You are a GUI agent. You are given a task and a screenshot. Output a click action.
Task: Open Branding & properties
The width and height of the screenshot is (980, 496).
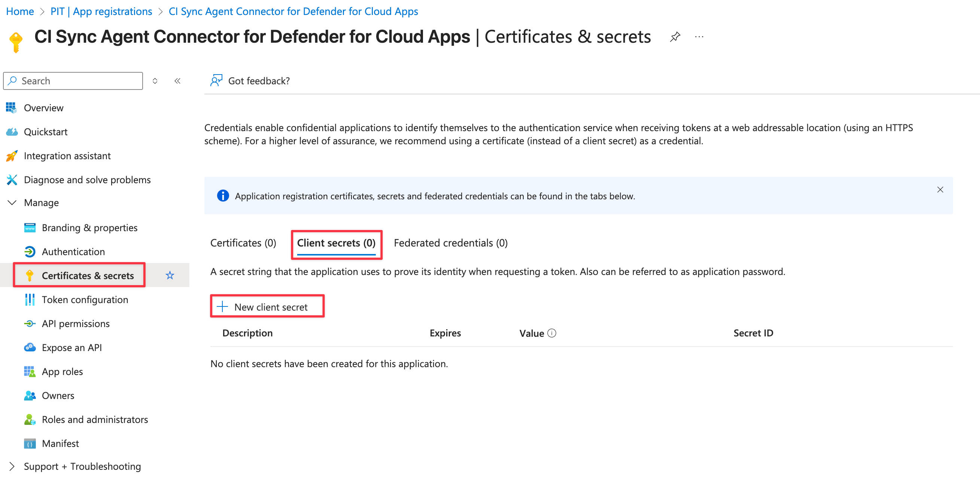point(90,228)
